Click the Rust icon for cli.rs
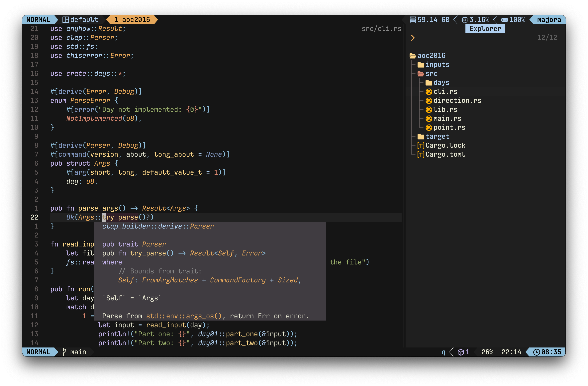588x386 pixels. coord(429,92)
